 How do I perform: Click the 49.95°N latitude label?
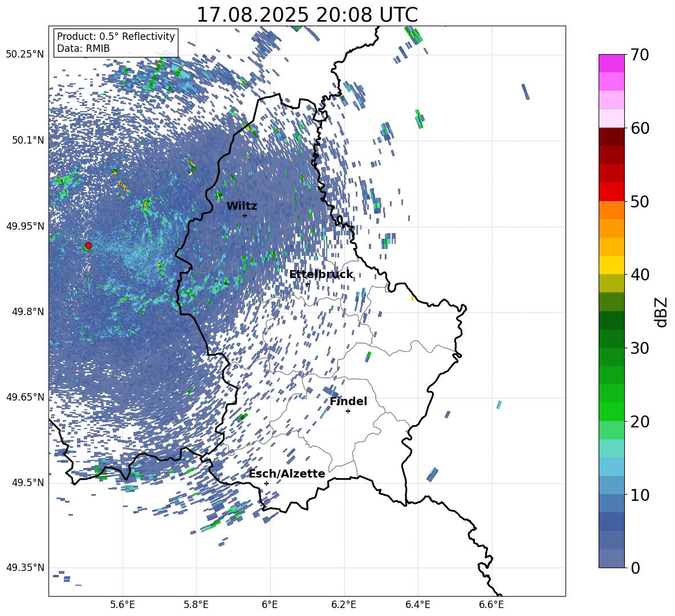click(x=25, y=226)
